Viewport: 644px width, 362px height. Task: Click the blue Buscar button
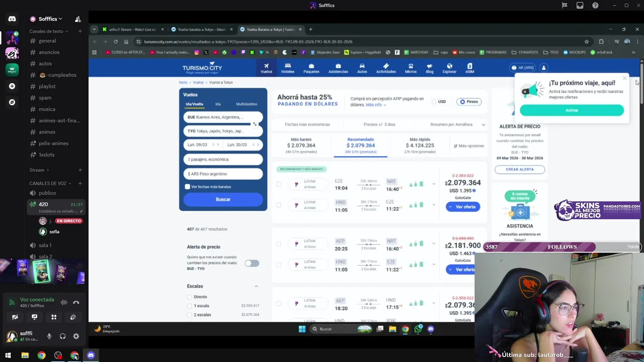click(x=223, y=199)
